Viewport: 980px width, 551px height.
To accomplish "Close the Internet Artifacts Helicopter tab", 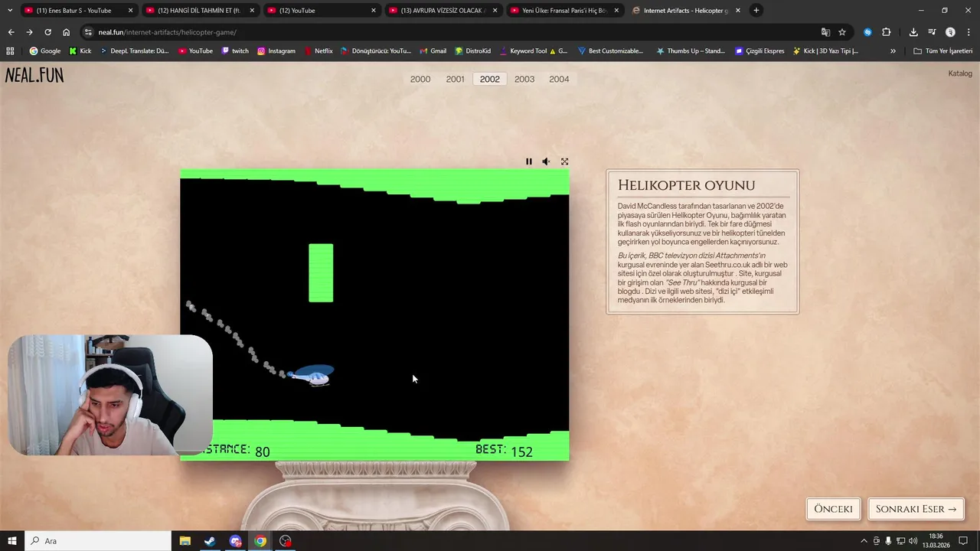I will click(x=737, y=11).
